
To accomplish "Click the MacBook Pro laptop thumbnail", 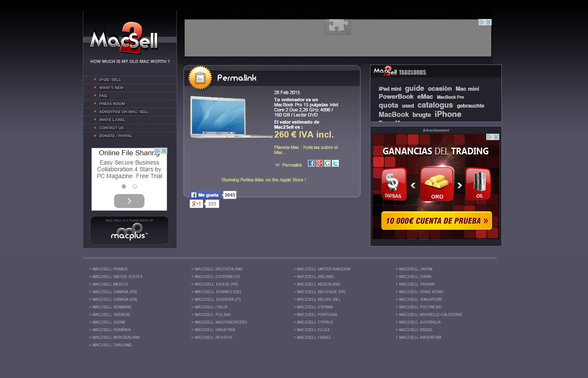I will [230, 117].
